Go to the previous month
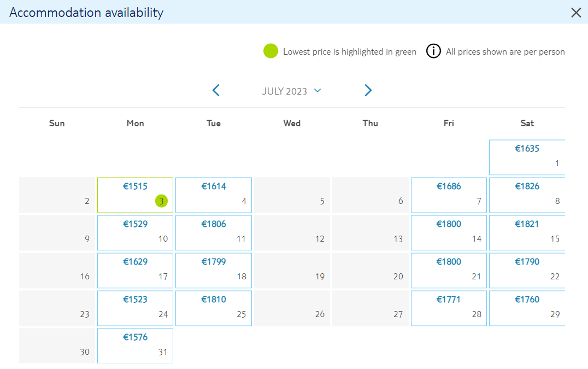The height and width of the screenshot is (369, 588). pyautogui.click(x=216, y=90)
